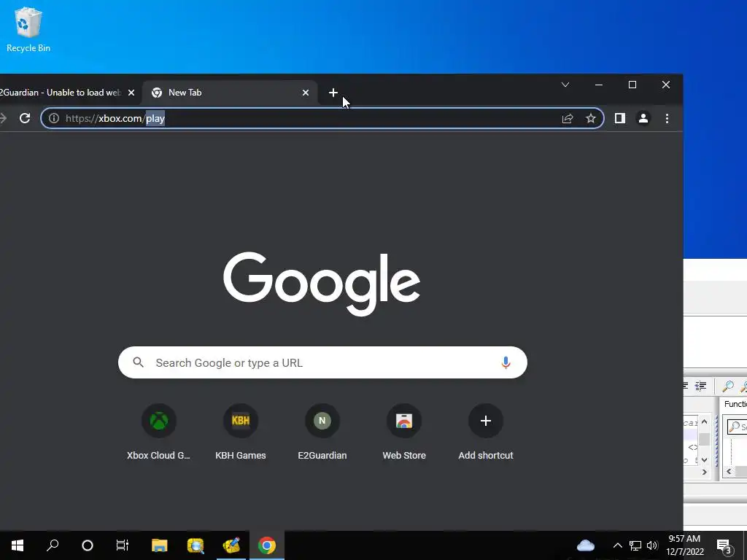Image resolution: width=747 pixels, height=560 pixels.
Task: Show hidden system tray icons
Action: point(617,545)
